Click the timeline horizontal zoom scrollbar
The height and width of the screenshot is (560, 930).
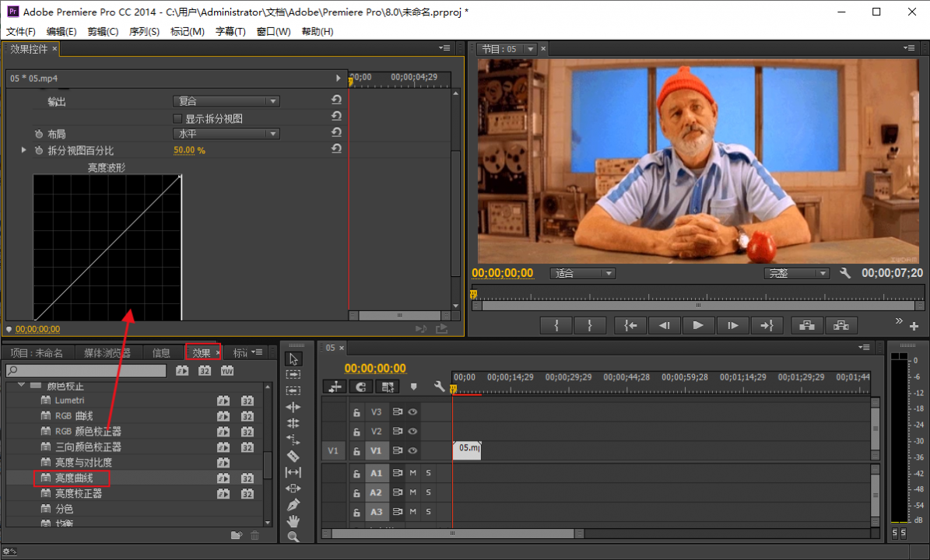pyautogui.click(x=454, y=534)
